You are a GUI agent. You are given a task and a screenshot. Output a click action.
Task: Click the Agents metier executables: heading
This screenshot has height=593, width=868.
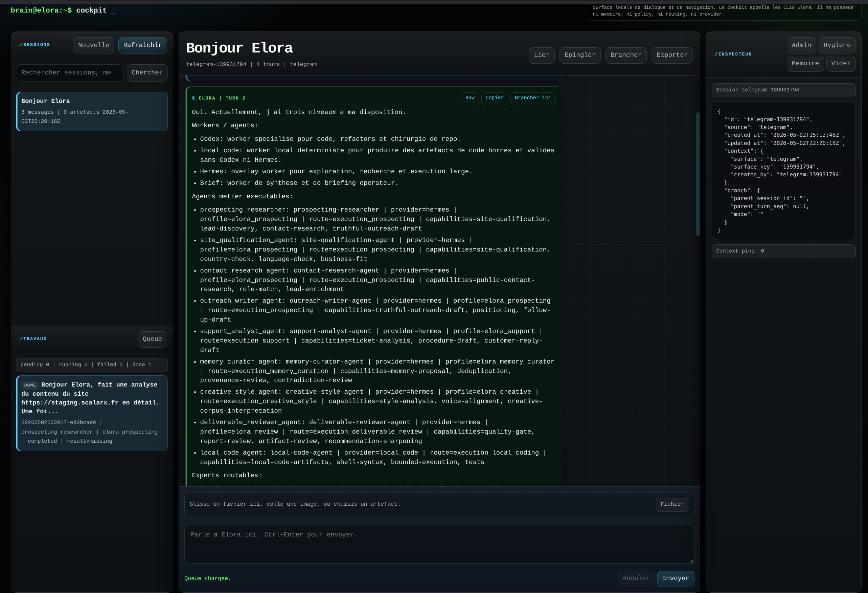pyautogui.click(x=243, y=197)
